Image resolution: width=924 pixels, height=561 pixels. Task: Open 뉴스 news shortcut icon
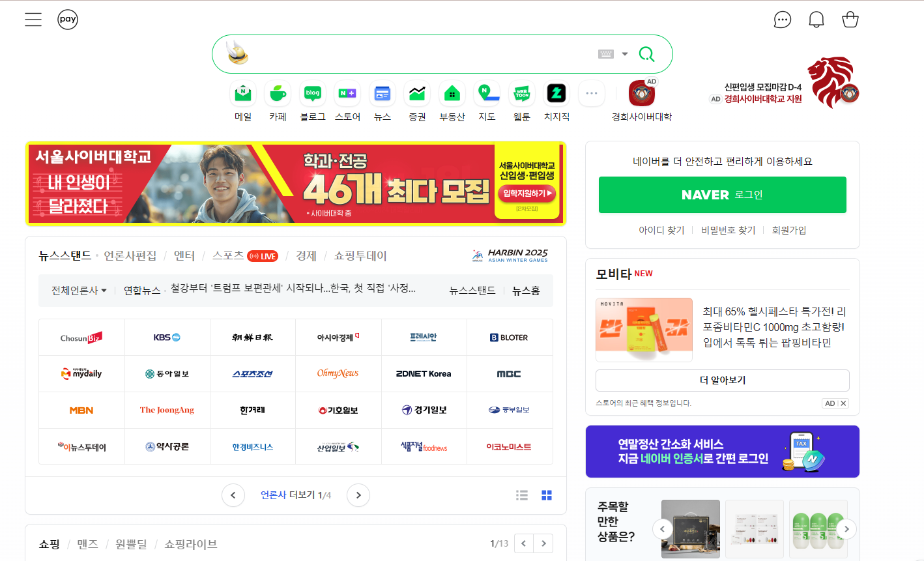383,94
